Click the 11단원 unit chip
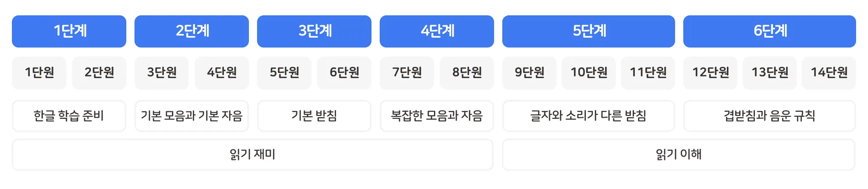The image size is (868, 189). [648, 73]
